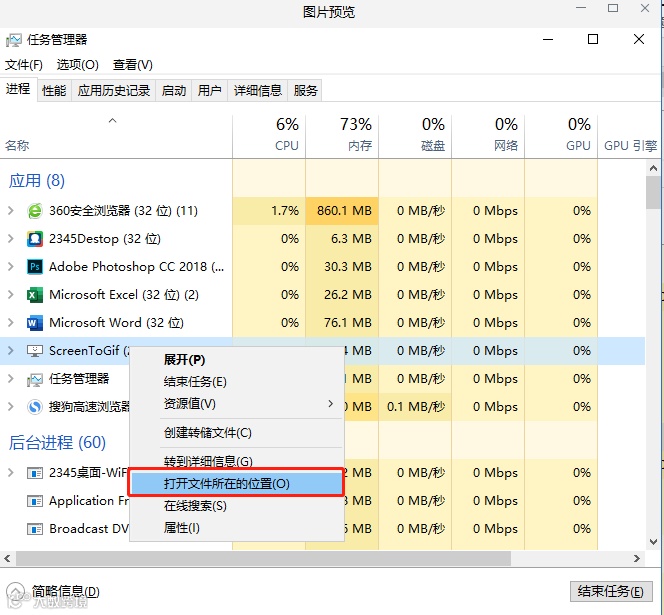Choose 属性(I) in context menu
The width and height of the screenshot is (664, 615).
237,528
